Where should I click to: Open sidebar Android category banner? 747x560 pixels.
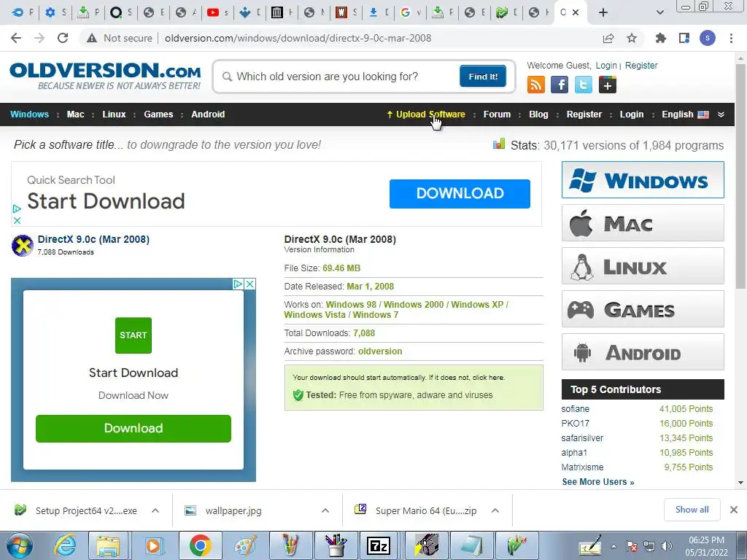click(643, 352)
